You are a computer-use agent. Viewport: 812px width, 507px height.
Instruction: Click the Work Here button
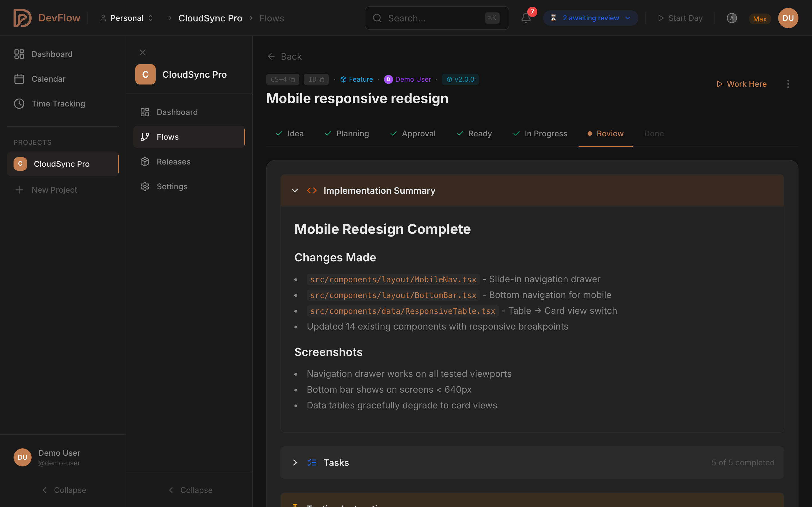742,84
